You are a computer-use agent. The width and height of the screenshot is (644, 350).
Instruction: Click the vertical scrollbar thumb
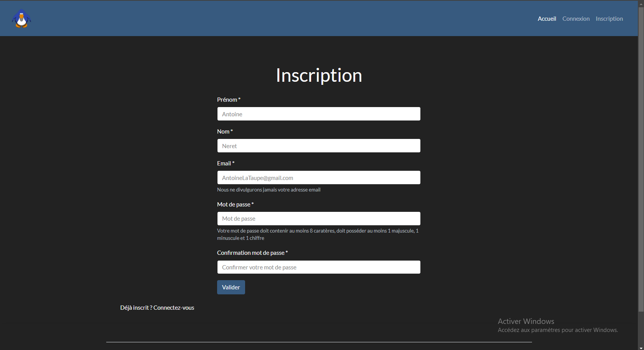point(641,154)
